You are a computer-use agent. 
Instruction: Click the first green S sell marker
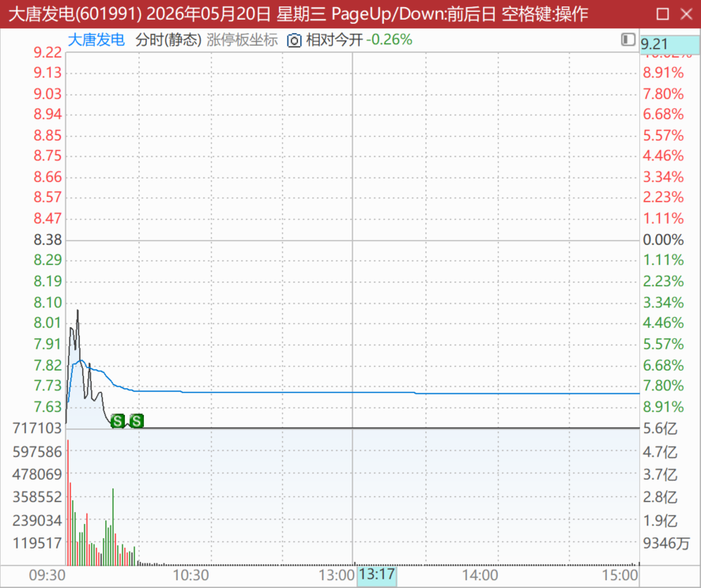[118, 420]
